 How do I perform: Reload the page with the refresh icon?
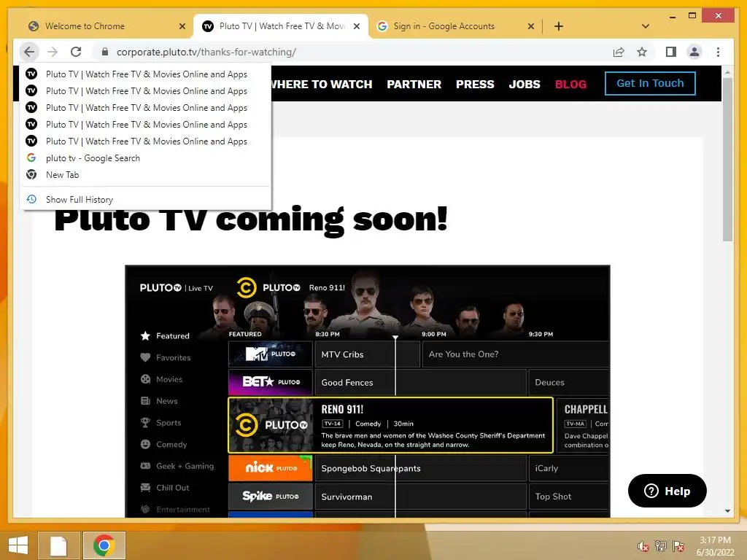(76, 52)
